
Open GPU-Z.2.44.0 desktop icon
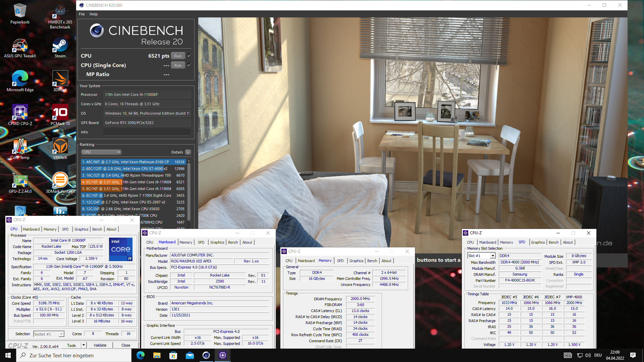tap(20, 183)
